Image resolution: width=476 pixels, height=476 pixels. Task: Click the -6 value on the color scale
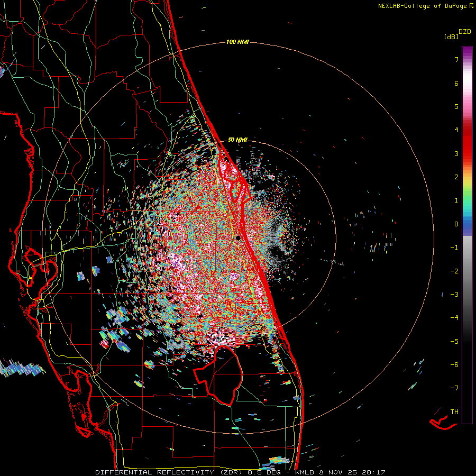[454, 365]
